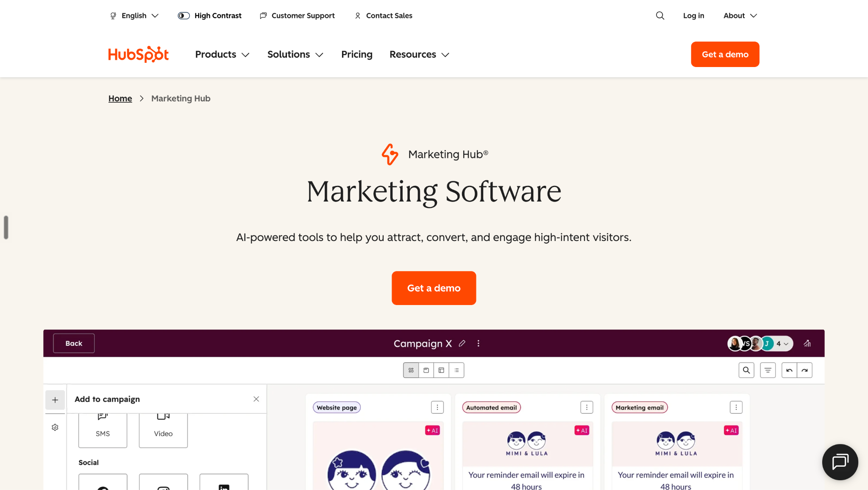
Task: Click the settings gear icon in sidebar
Action: click(x=55, y=427)
